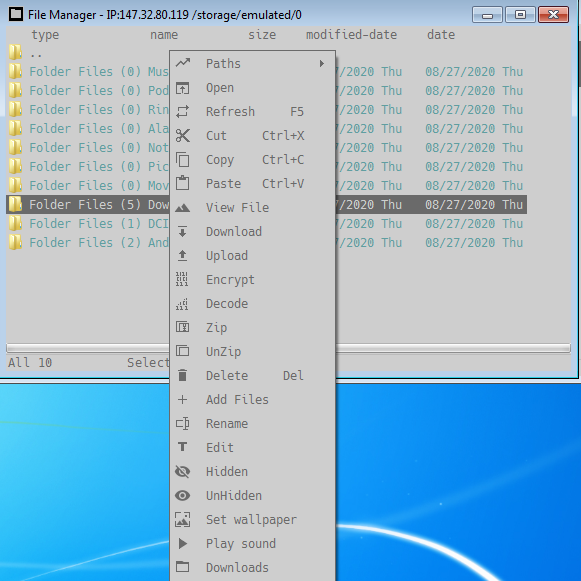Select UnZip from the menu

click(x=253, y=351)
